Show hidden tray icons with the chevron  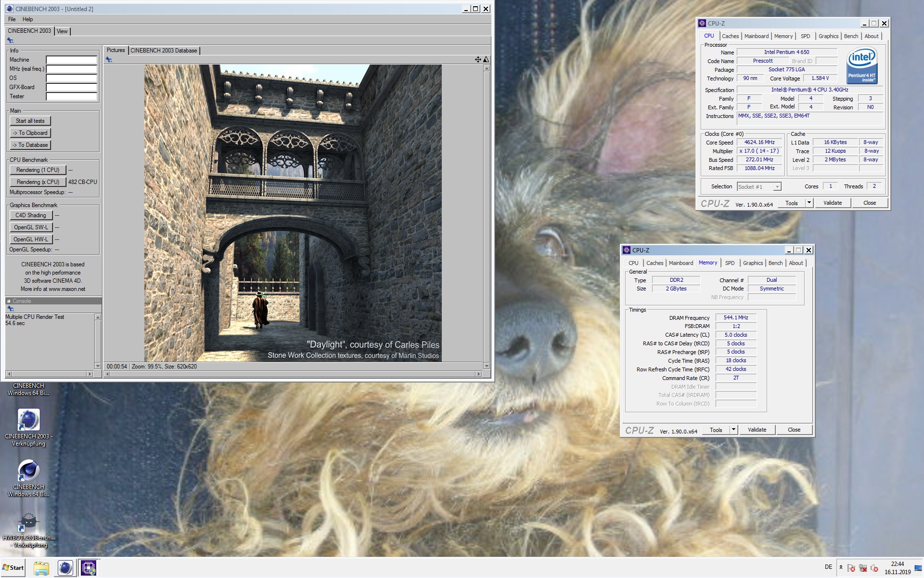click(841, 567)
